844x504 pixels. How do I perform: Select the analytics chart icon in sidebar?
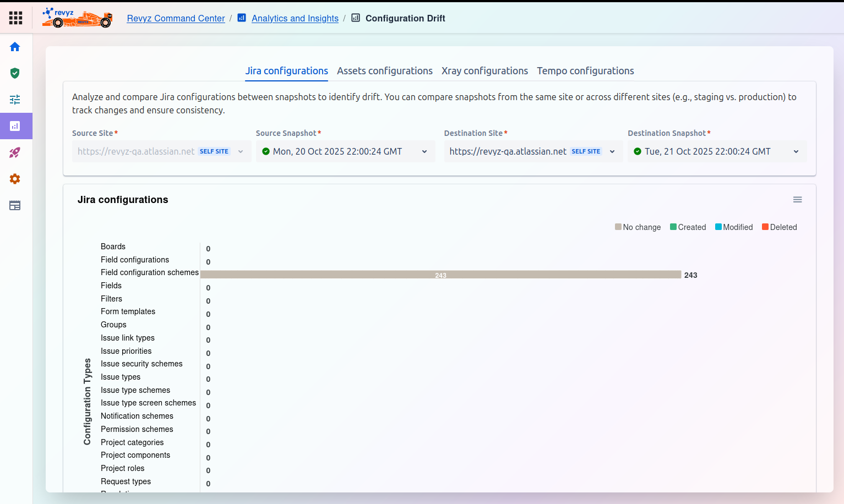tap(15, 126)
